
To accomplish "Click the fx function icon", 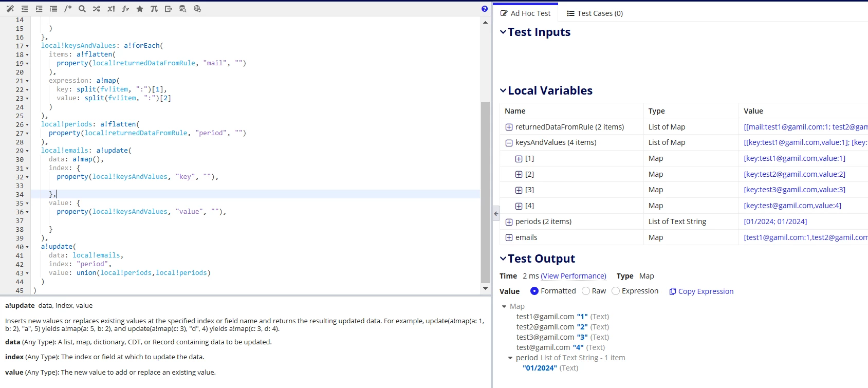I will (x=125, y=9).
